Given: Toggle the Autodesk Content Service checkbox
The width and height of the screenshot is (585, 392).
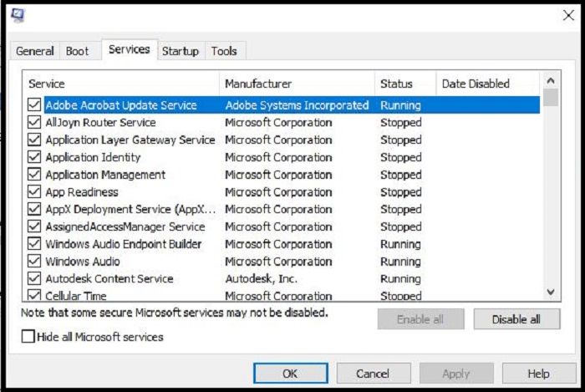Looking at the screenshot, I should point(34,279).
